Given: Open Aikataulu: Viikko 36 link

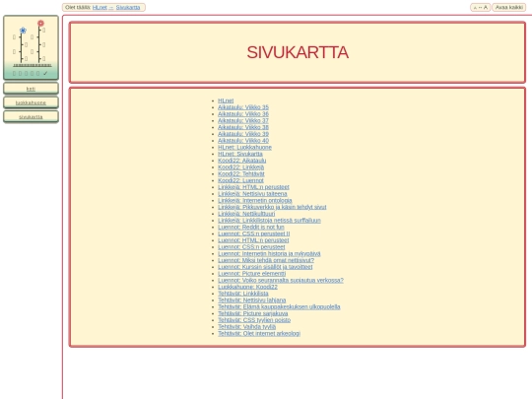Looking at the screenshot, I should point(243,114).
